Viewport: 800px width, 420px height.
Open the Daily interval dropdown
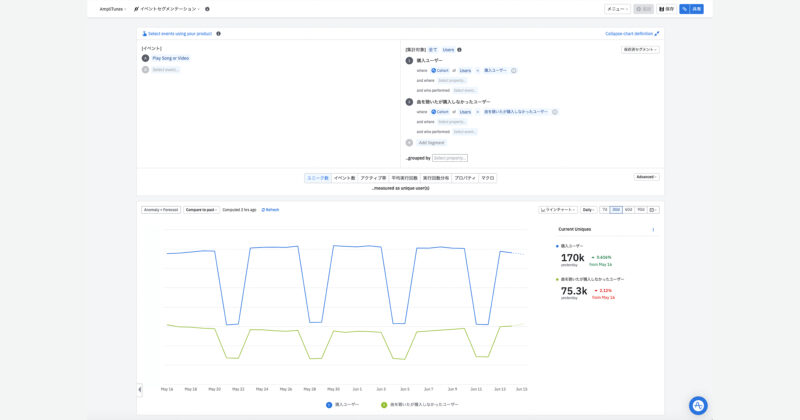tap(589, 210)
